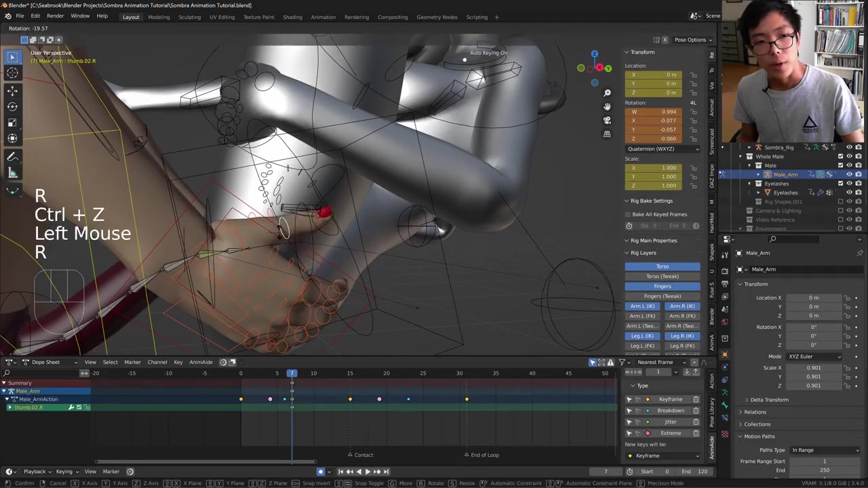
Task: Click the Fingers rig layer button
Action: tap(662, 286)
